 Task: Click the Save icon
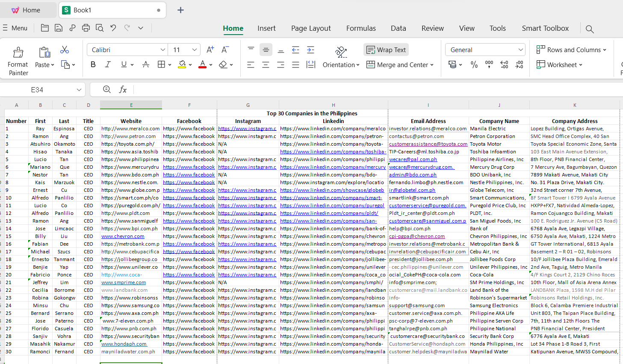(x=59, y=28)
